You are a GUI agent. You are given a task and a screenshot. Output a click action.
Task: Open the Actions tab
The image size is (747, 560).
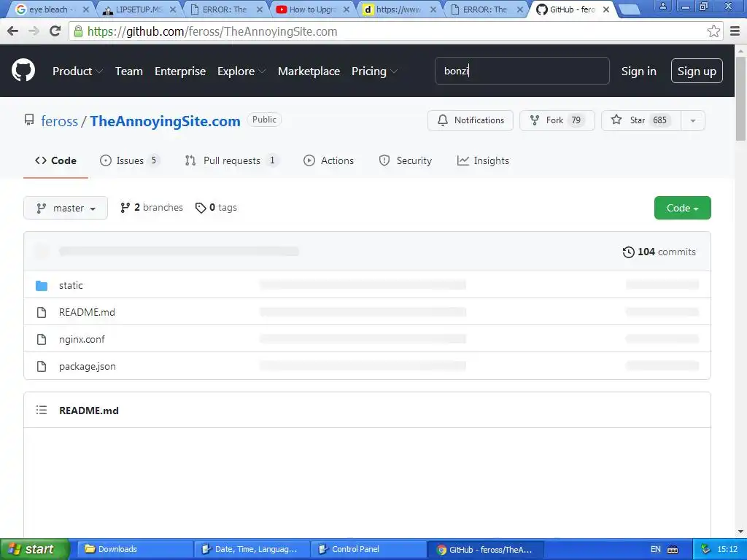329,161
